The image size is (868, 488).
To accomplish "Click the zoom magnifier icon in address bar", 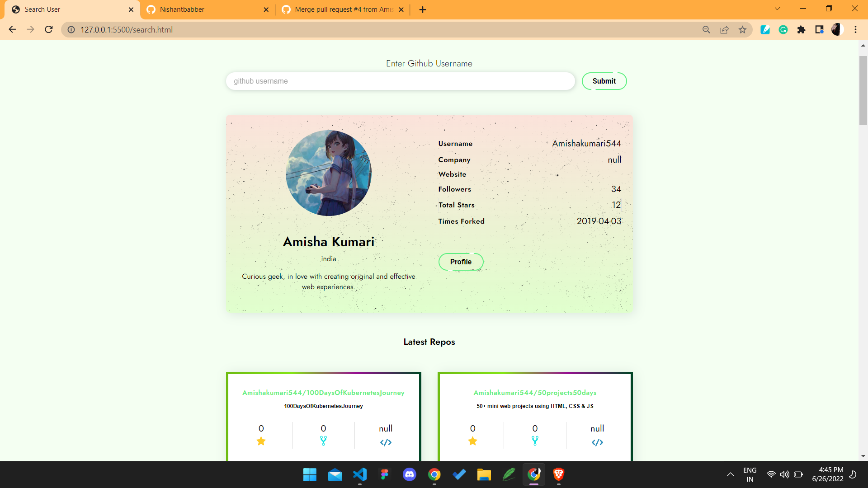I will click(x=706, y=30).
